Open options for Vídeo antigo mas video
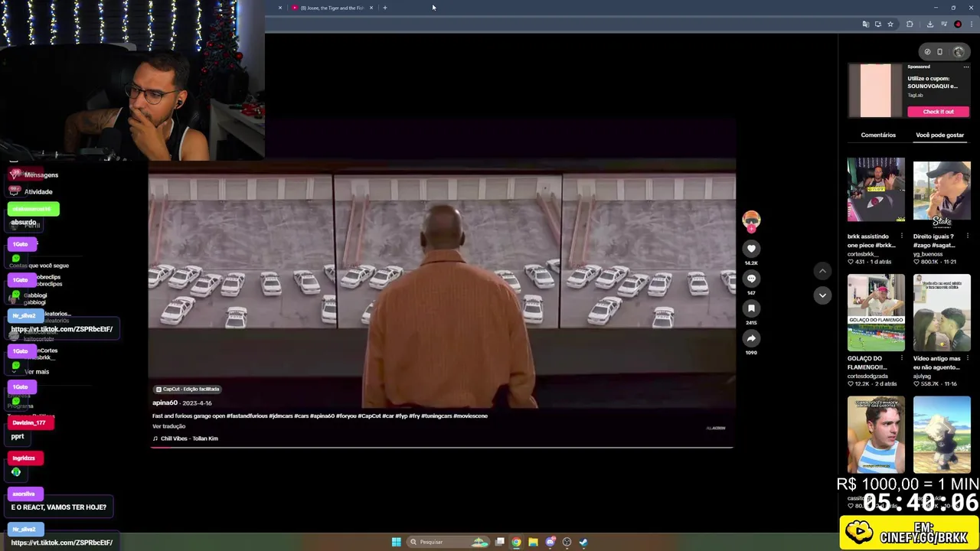This screenshot has height=551, width=980. point(967,359)
